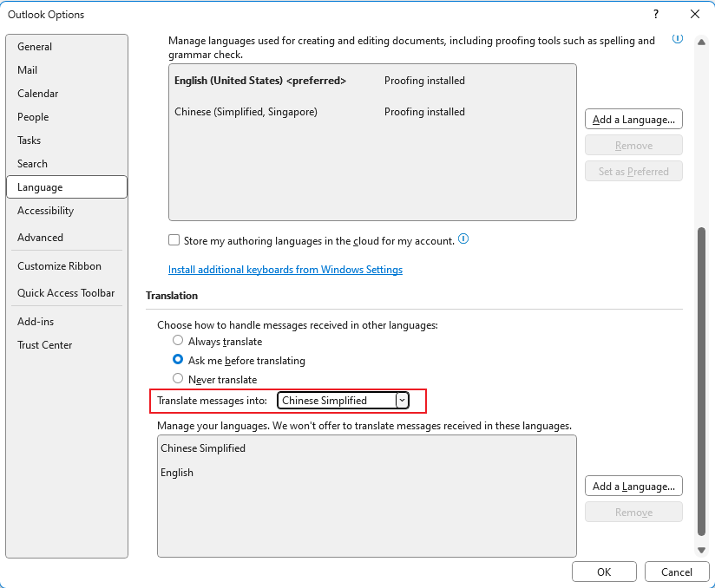Open the Mail options category
Image resolution: width=715 pixels, height=588 pixels.
pos(27,70)
